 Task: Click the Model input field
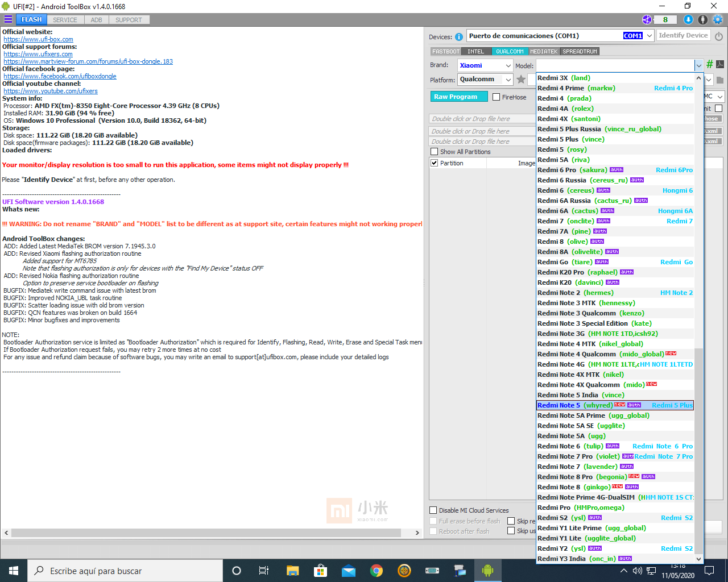click(615, 65)
